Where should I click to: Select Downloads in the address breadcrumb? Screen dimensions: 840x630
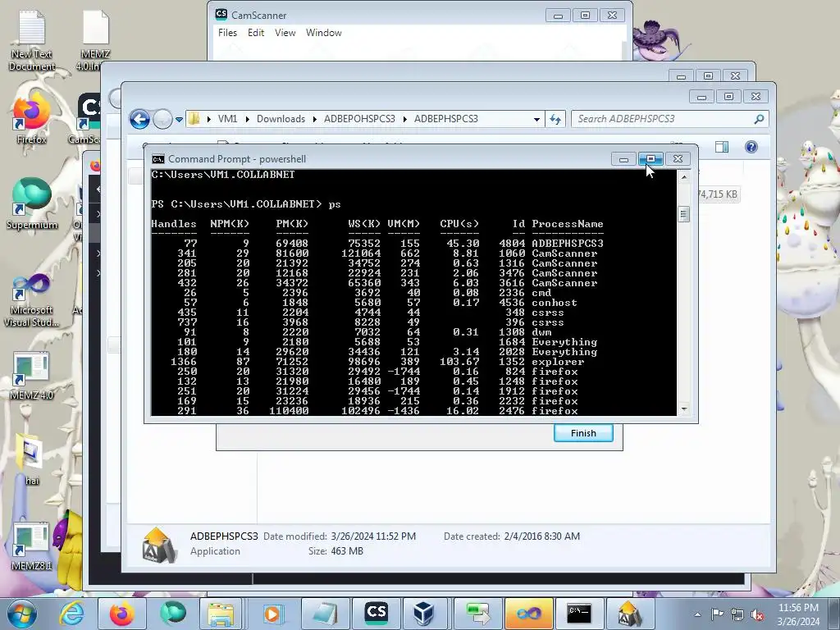281,119
